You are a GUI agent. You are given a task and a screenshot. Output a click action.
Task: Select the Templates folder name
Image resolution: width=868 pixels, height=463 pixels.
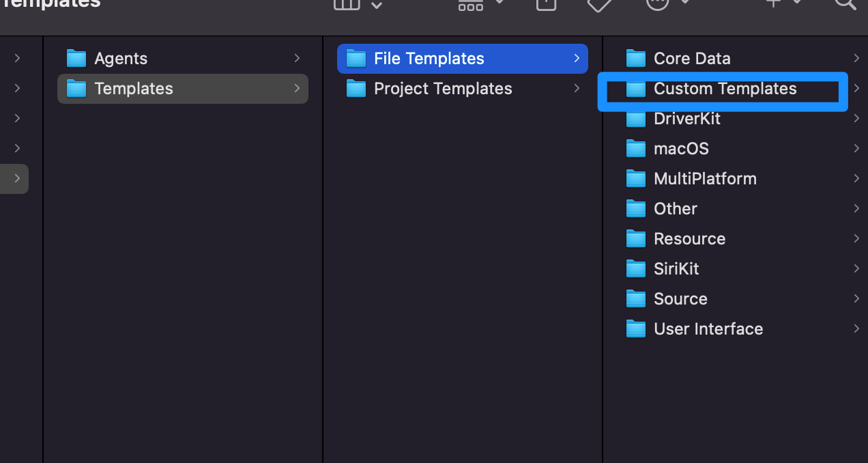(134, 89)
